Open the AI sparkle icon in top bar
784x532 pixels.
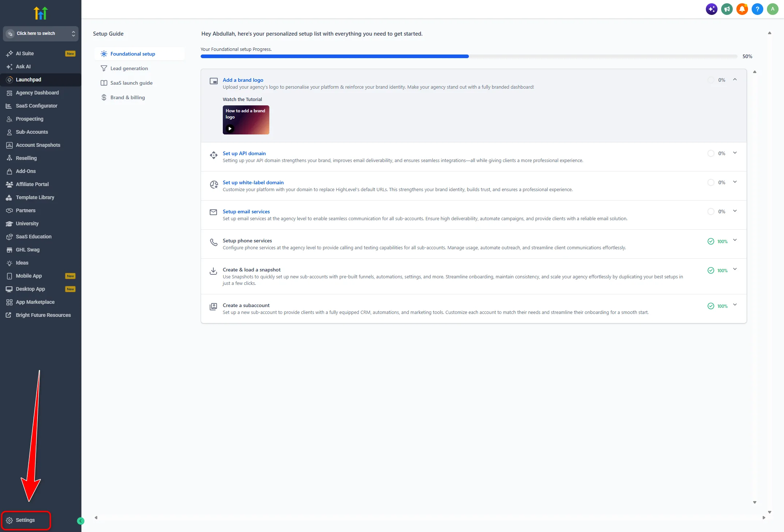(x=711, y=9)
